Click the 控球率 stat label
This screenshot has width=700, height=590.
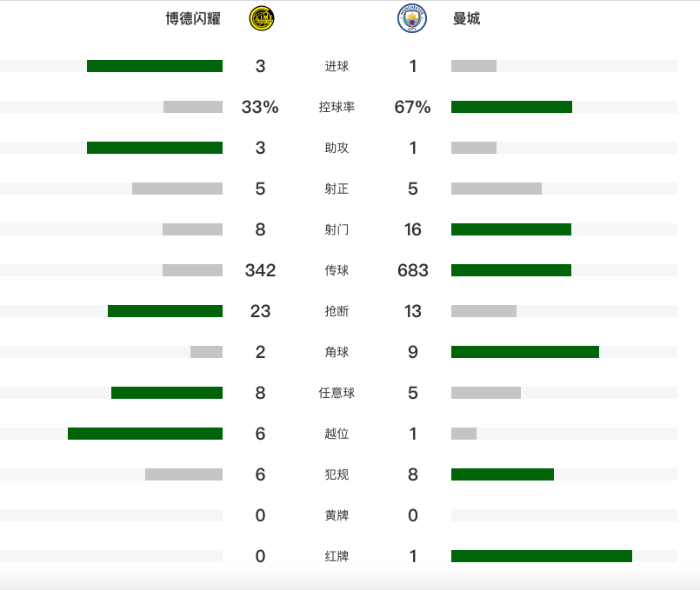(337, 107)
